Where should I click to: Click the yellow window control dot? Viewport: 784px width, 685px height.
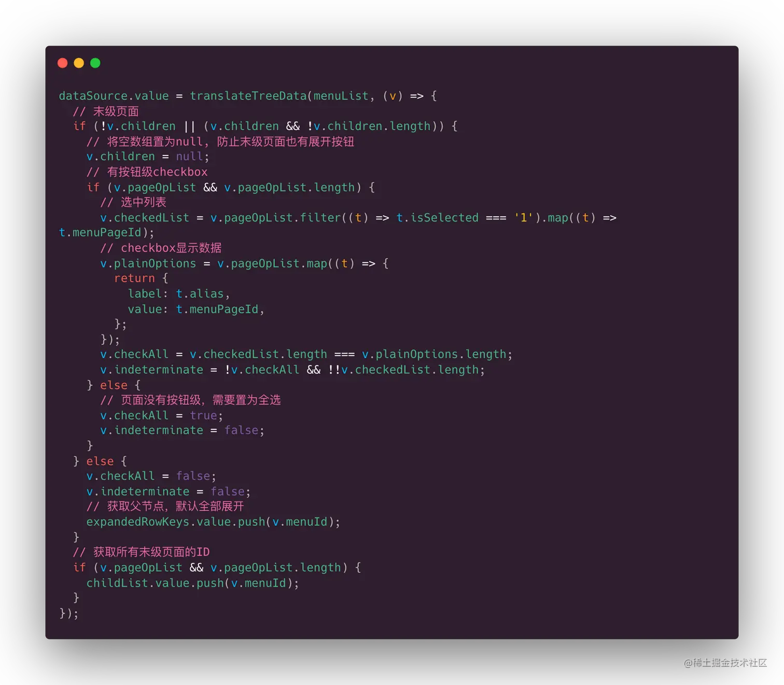79,62
